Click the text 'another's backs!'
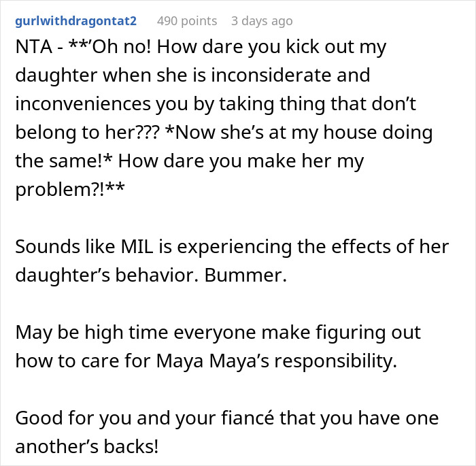The image size is (476, 466). click(87, 446)
